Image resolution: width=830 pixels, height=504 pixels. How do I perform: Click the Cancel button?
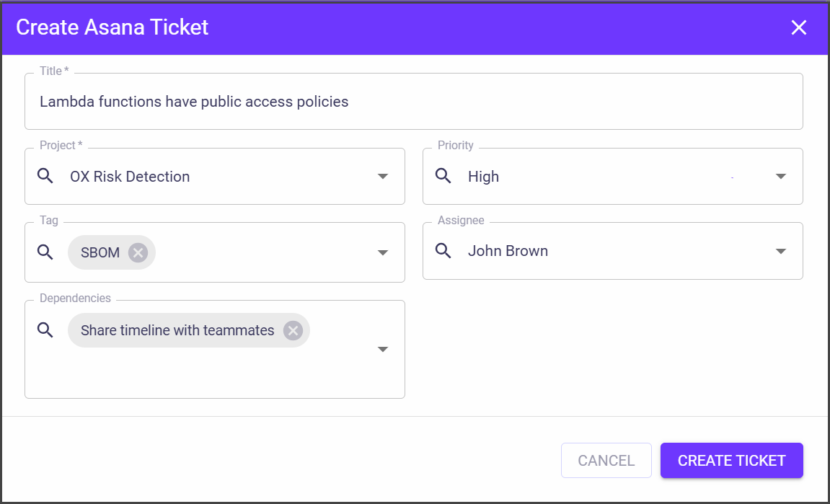[x=606, y=460]
